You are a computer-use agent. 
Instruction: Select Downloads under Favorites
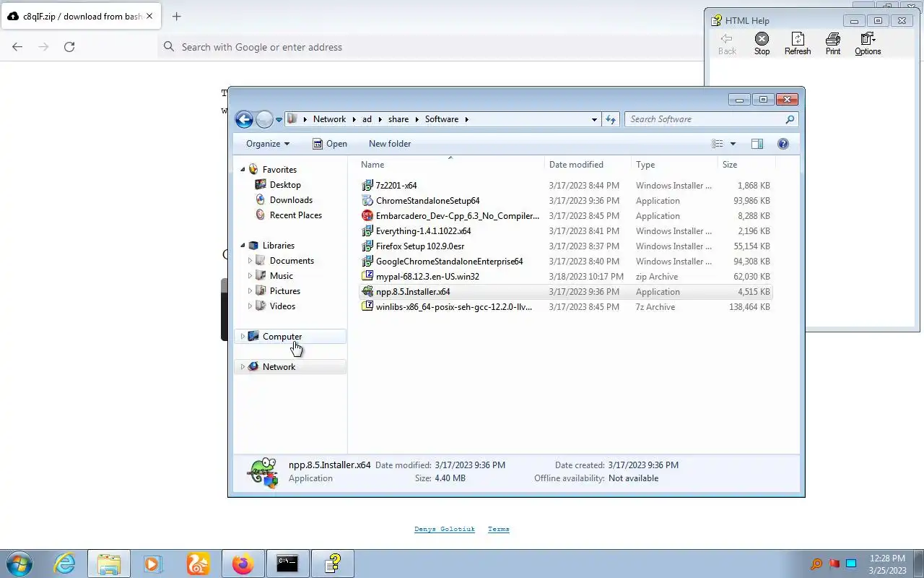pos(291,200)
